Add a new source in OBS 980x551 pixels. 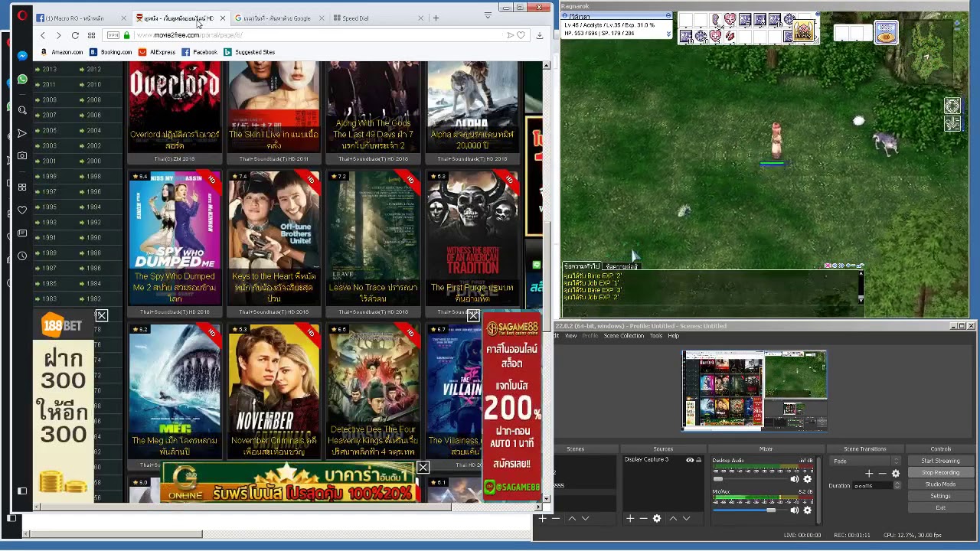click(x=630, y=519)
